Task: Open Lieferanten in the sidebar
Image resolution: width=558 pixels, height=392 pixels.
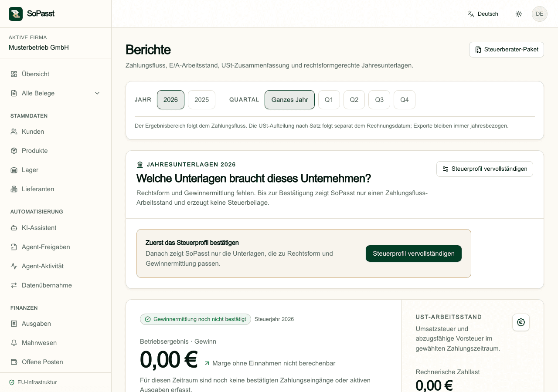Action: click(55, 189)
